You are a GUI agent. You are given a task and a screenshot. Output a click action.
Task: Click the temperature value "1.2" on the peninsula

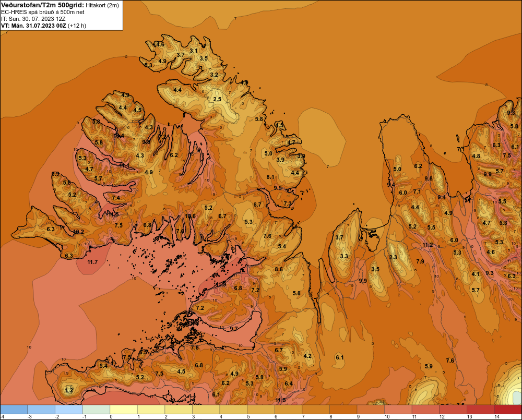pyautogui.click(x=69, y=390)
